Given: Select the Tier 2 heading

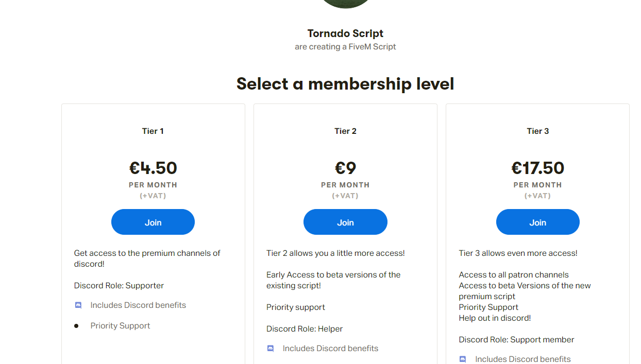Looking at the screenshot, I should (345, 131).
